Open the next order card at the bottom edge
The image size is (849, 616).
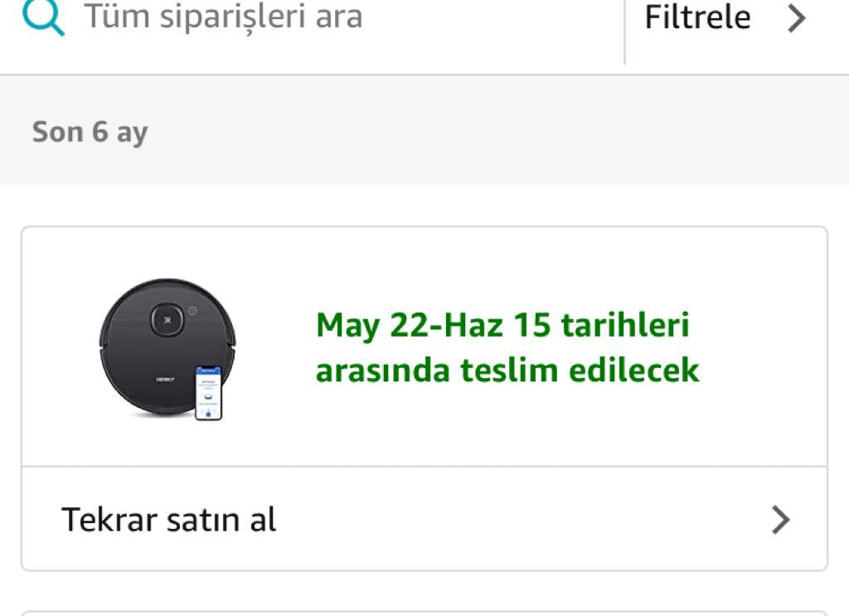424,614
